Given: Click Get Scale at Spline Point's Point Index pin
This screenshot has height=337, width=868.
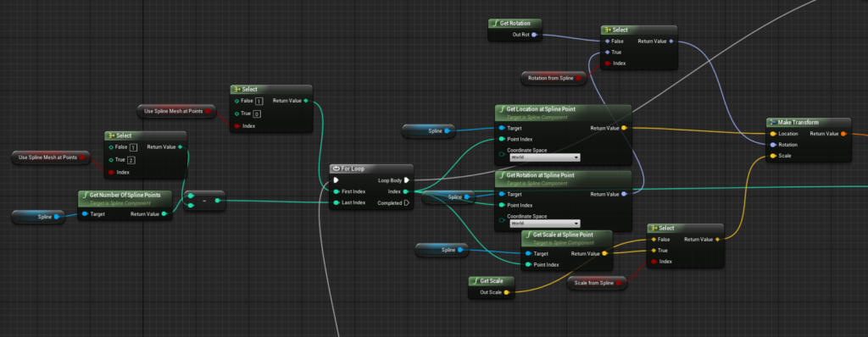Looking at the screenshot, I should click(x=528, y=264).
